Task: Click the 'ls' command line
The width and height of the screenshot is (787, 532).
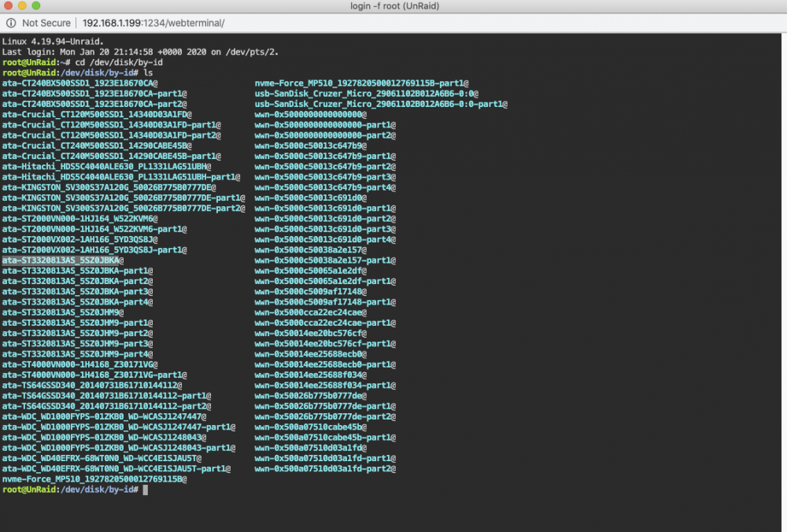Action: (77, 72)
